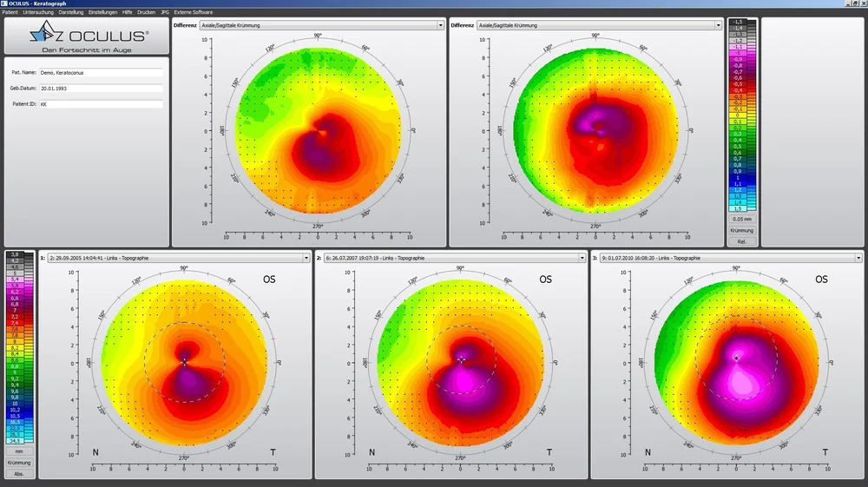Open the Untersuchung menu

pos(38,12)
